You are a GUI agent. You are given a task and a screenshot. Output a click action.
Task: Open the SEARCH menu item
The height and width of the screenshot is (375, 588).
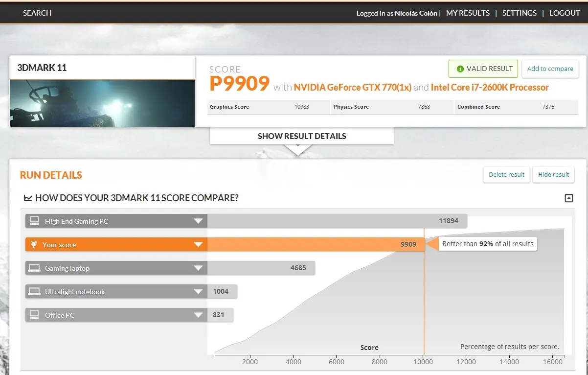37,13
